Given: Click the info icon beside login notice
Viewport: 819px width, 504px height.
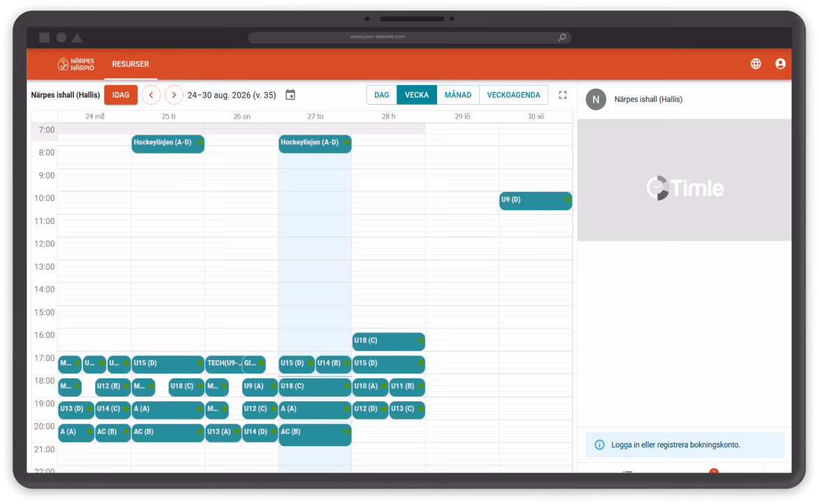Looking at the screenshot, I should point(600,445).
